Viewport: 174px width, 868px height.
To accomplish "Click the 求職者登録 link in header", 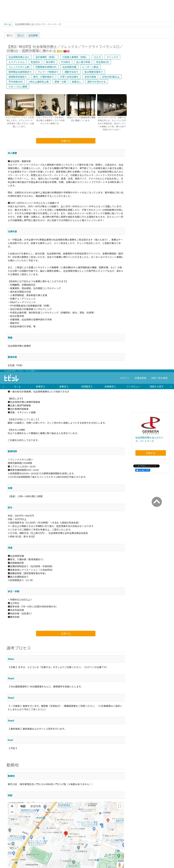I will 140,378.
